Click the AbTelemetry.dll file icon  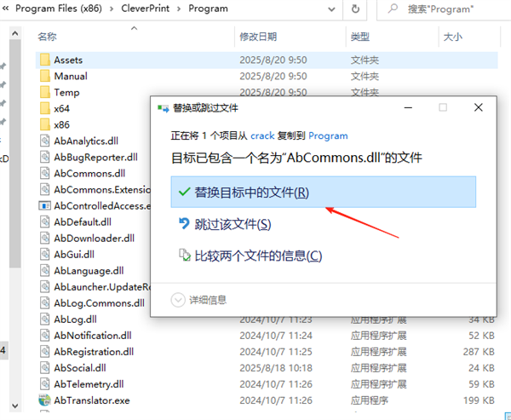[44, 384]
